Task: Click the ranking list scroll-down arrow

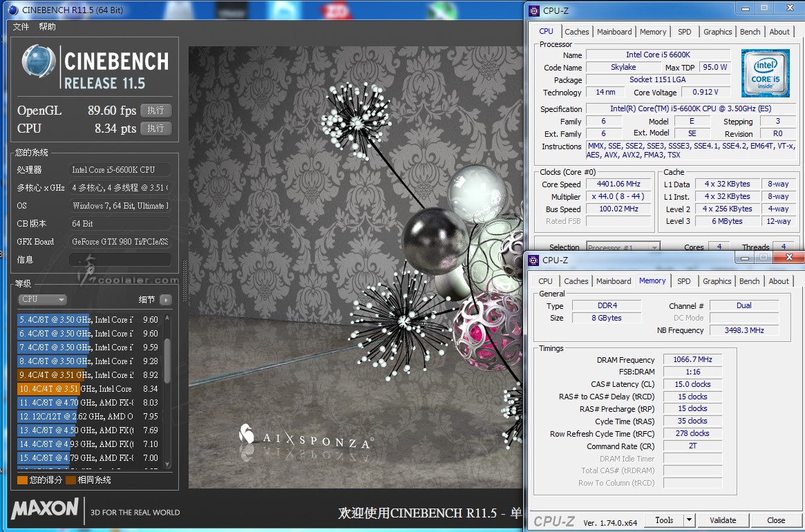Action: click(x=167, y=464)
